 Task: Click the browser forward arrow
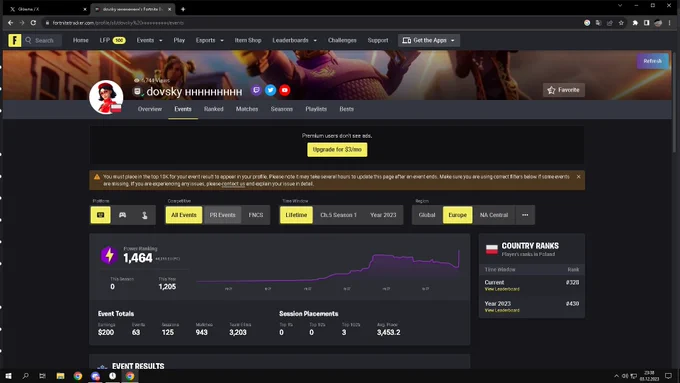[22, 23]
